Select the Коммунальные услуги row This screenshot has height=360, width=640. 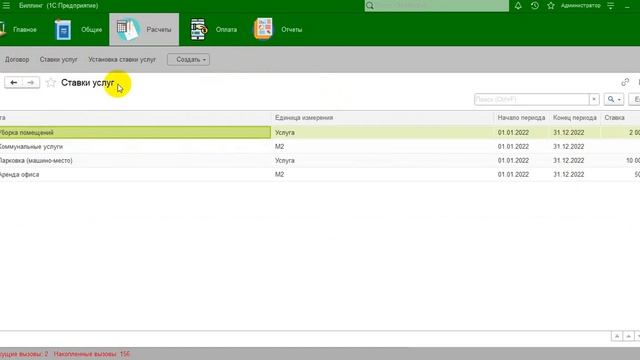click(320, 147)
